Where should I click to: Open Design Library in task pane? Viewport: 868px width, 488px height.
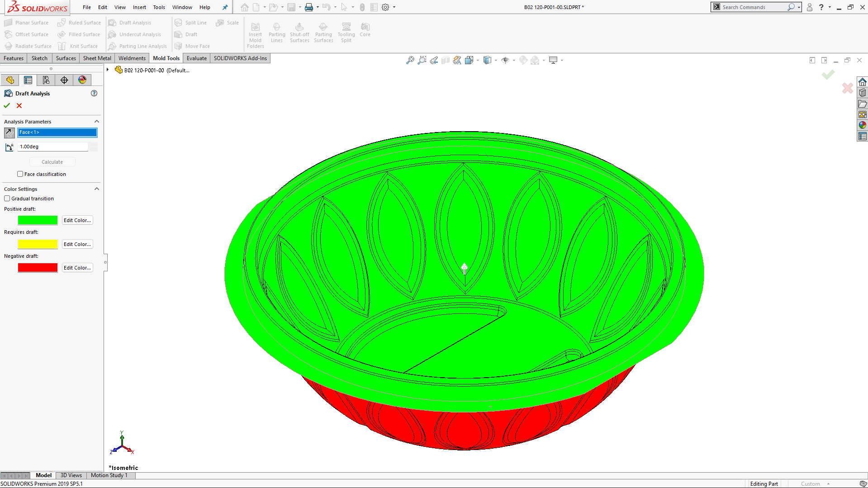(863, 93)
